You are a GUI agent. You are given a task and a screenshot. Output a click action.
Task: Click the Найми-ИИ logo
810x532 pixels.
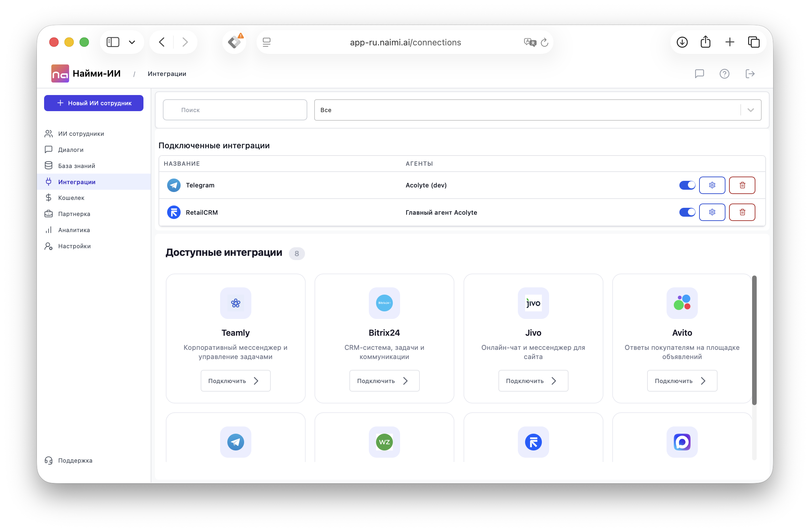[x=86, y=73]
